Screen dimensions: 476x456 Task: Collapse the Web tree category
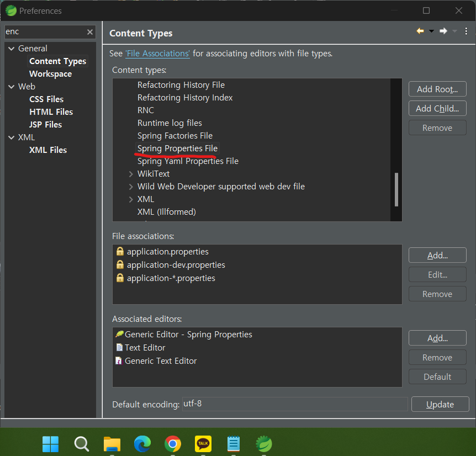click(x=11, y=87)
